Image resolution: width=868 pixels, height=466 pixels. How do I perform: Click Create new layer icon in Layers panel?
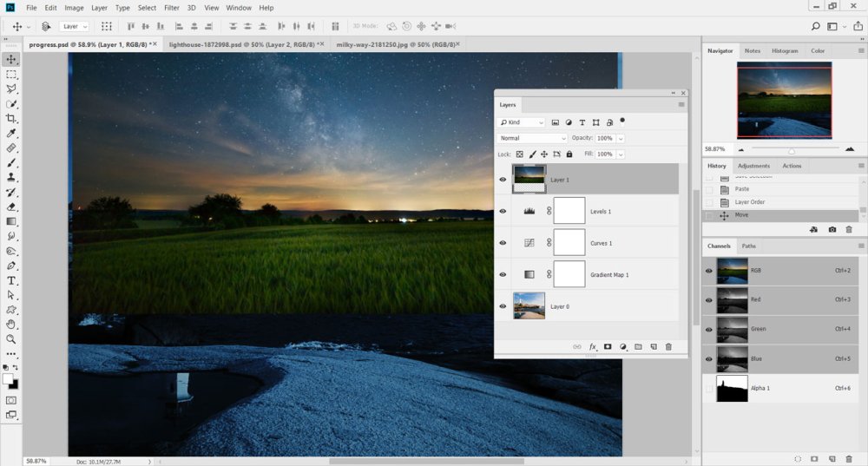pyautogui.click(x=654, y=346)
